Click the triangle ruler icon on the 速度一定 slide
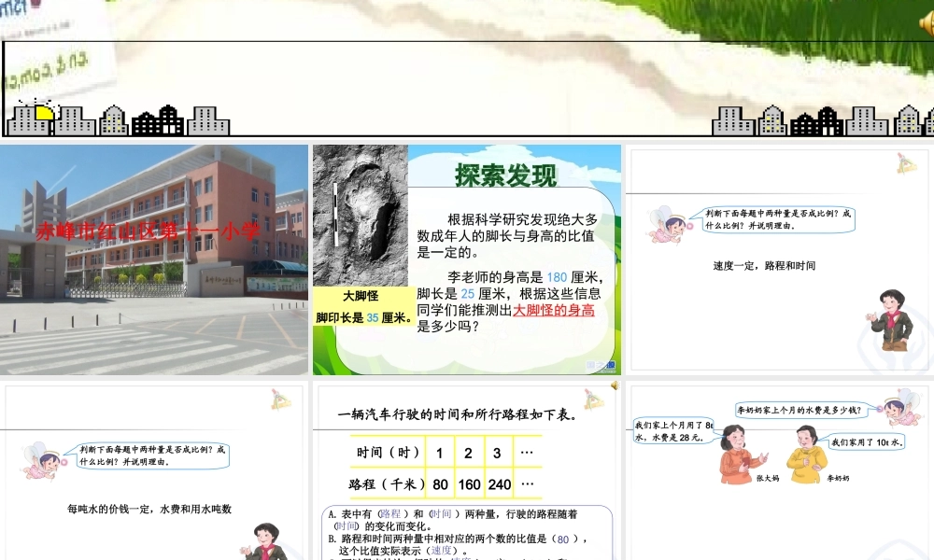 [x=907, y=163]
